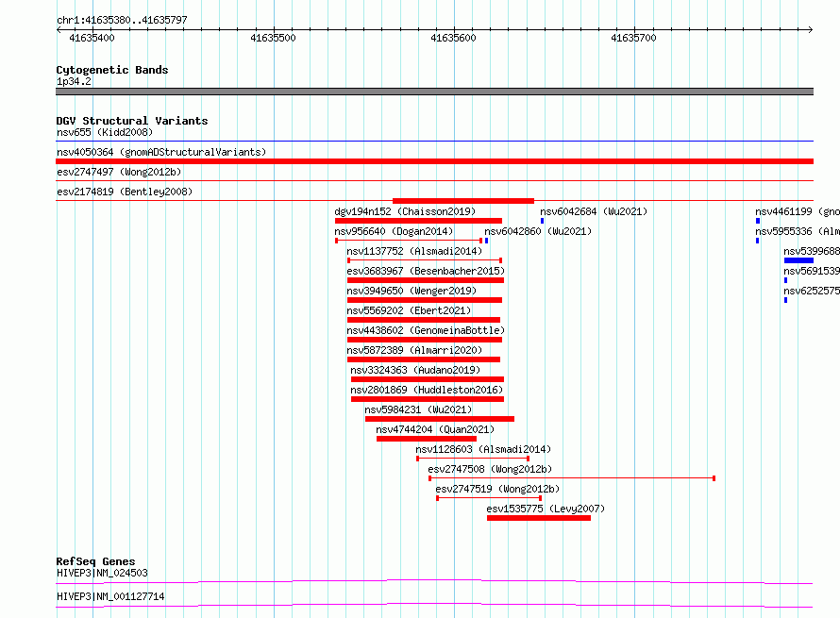Click the nsv655 (Kidd2008) variant label
Viewport: 840px width, 618px height.
pos(105,132)
